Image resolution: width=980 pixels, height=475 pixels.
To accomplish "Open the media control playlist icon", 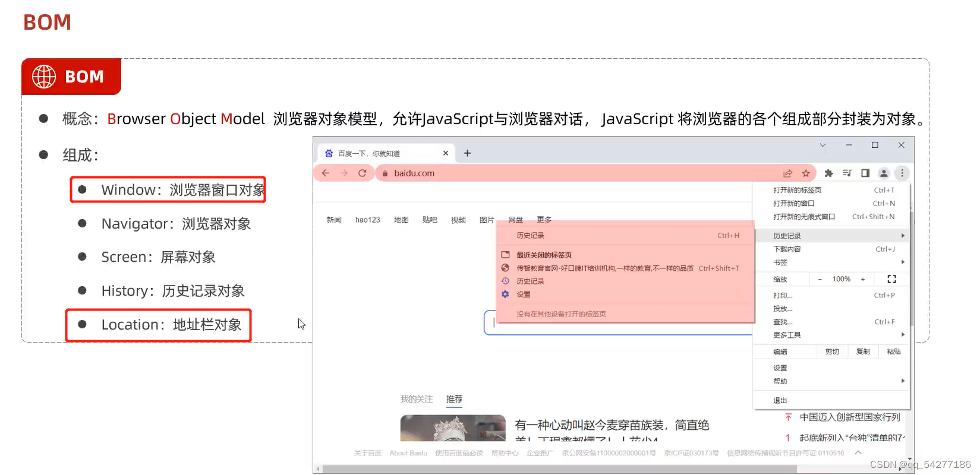I will pyautogui.click(x=847, y=173).
